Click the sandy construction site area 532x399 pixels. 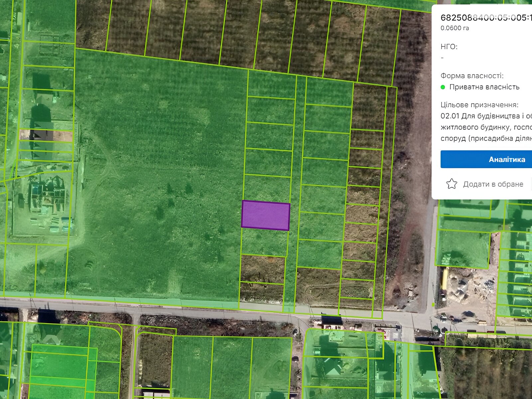click(472, 293)
